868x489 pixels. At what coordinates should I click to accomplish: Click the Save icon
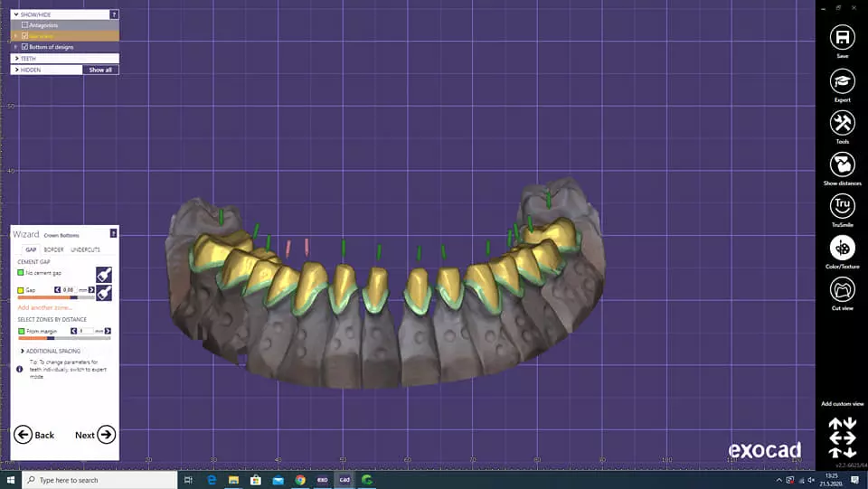842,37
